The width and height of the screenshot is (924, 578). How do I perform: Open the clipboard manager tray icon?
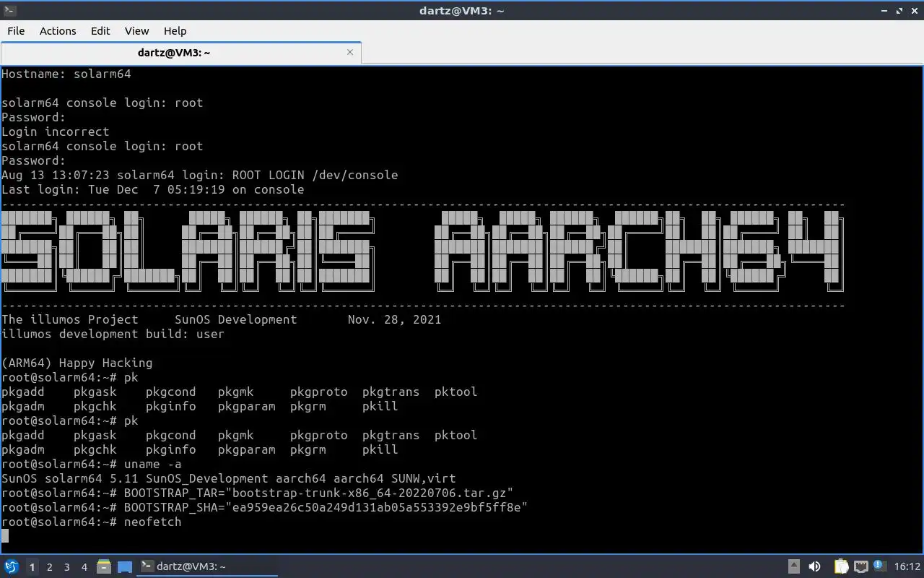pyautogui.click(x=841, y=566)
